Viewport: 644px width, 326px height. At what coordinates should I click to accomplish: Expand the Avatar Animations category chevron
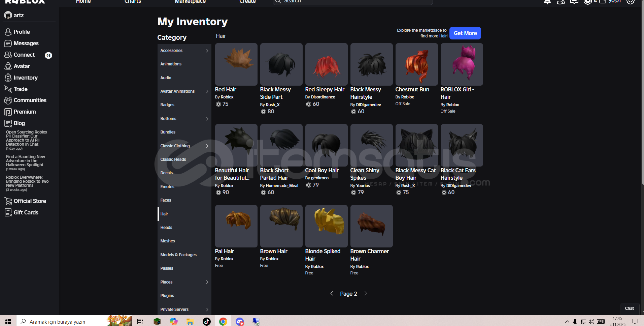(x=207, y=91)
